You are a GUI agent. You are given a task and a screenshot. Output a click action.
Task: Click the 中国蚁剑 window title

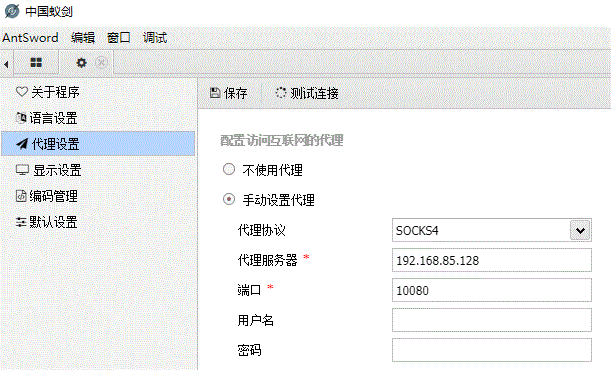pos(49,11)
